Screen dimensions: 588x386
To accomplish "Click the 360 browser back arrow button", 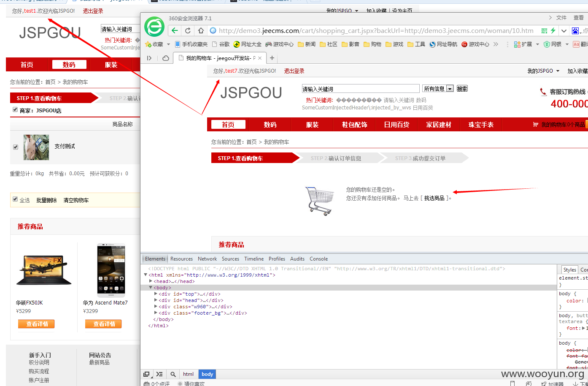I will [175, 30].
